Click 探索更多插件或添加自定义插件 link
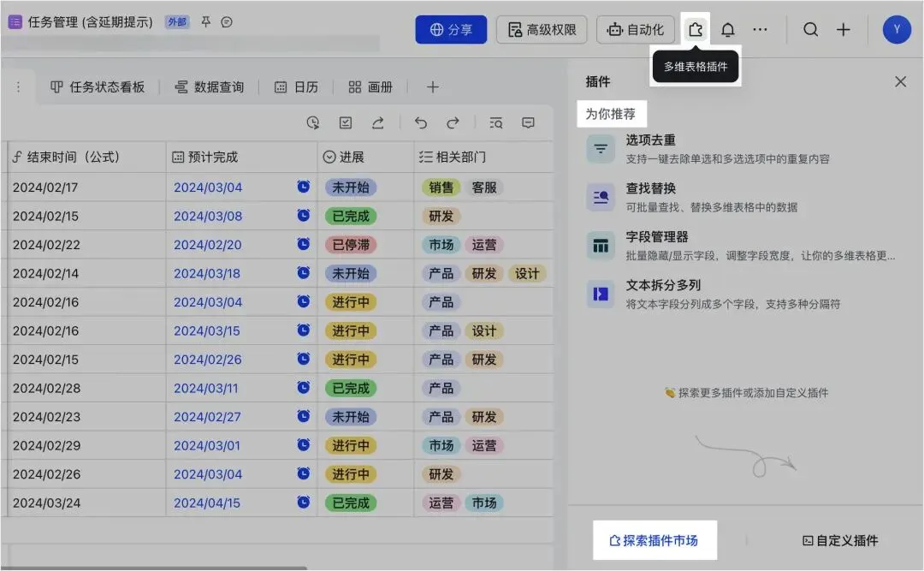The width and height of the screenshot is (924, 571). (746, 393)
